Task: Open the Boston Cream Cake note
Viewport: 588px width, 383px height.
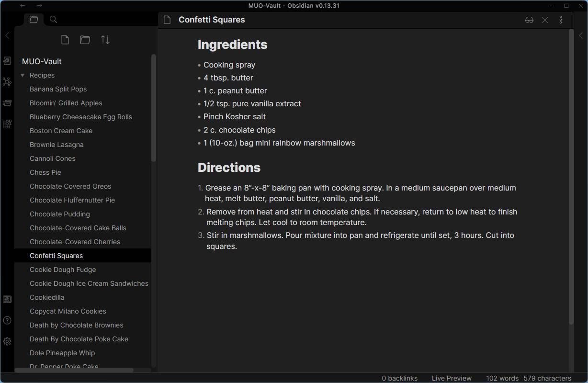Action: click(x=83, y=131)
